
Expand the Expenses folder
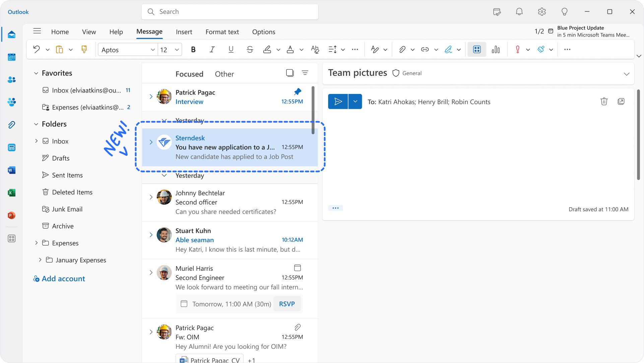click(x=36, y=243)
